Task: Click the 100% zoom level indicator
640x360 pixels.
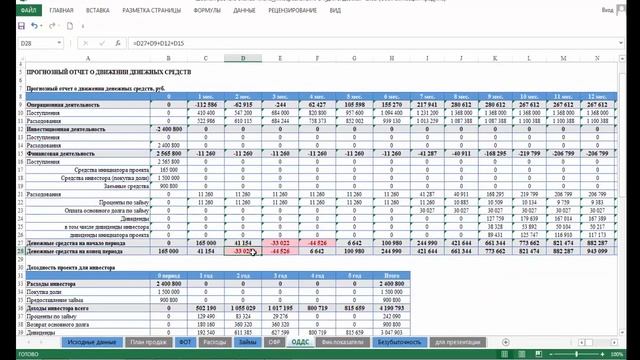Action: [x=616, y=354]
